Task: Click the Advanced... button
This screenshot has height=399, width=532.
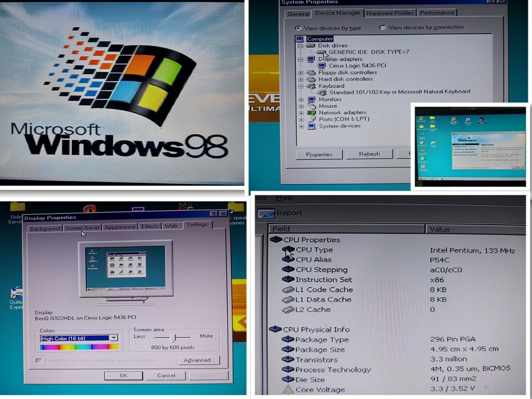Action: click(199, 361)
